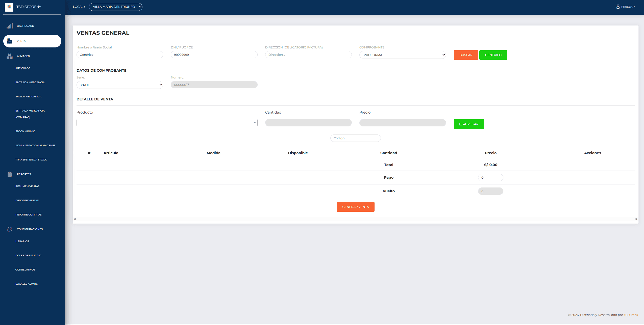Click Generar Venta button
Viewport: 644px width, 325px height.
[355, 207]
